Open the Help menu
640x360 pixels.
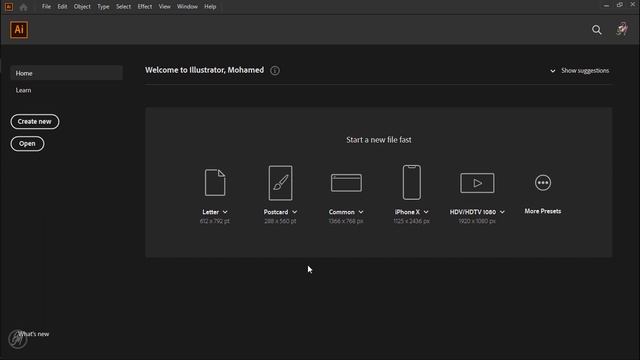tap(210, 7)
